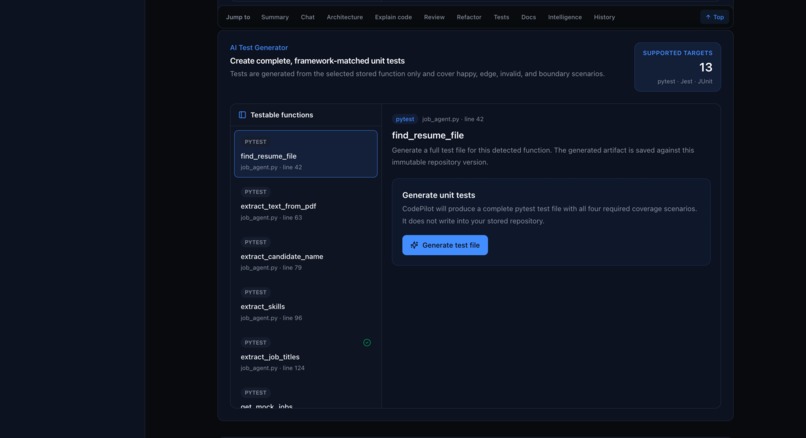
Task: Click the Testable functions panel header
Action: (306, 115)
